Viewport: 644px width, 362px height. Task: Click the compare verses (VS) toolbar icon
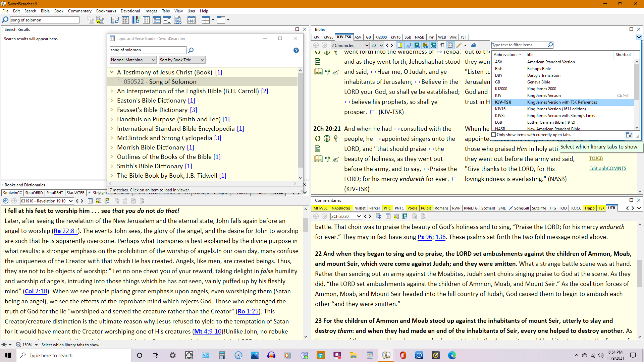point(100,20)
